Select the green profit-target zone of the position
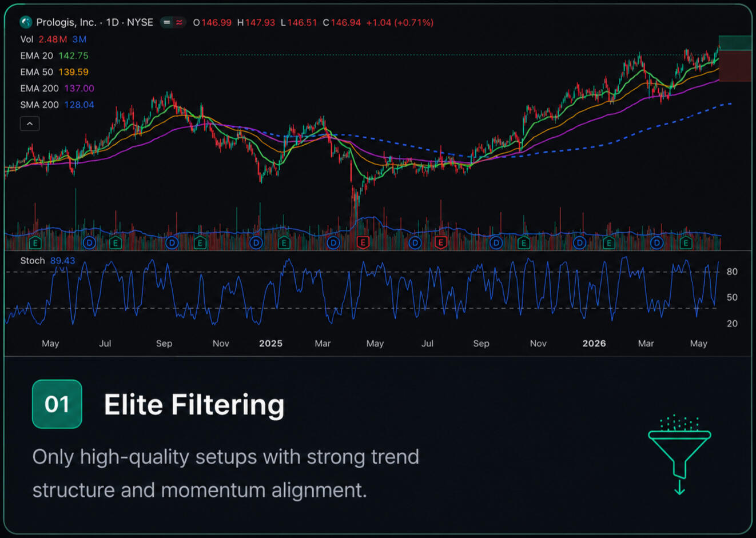 pyautogui.click(x=735, y=43)
